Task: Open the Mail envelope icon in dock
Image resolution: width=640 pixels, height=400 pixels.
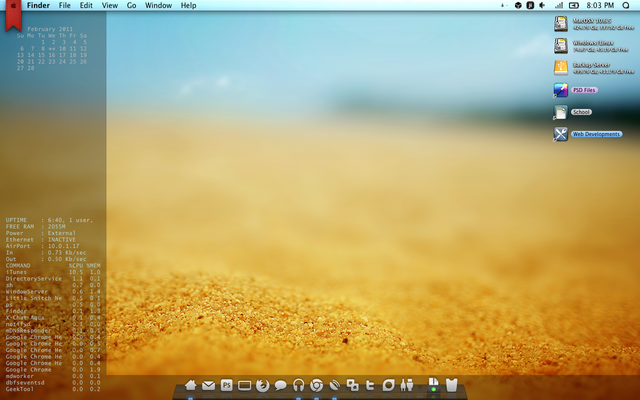Action: pos(208,385)
